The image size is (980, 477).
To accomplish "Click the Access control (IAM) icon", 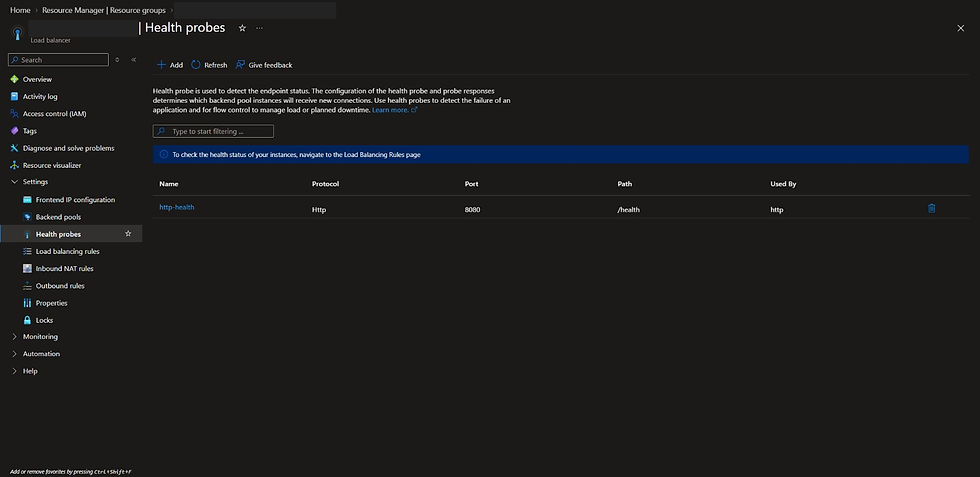I will [x=14, y=114].
